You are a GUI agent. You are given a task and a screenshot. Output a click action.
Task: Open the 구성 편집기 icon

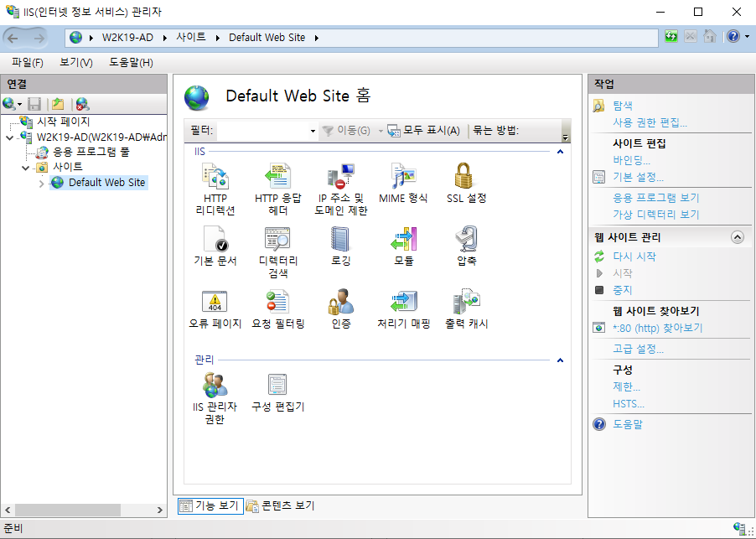277,385
